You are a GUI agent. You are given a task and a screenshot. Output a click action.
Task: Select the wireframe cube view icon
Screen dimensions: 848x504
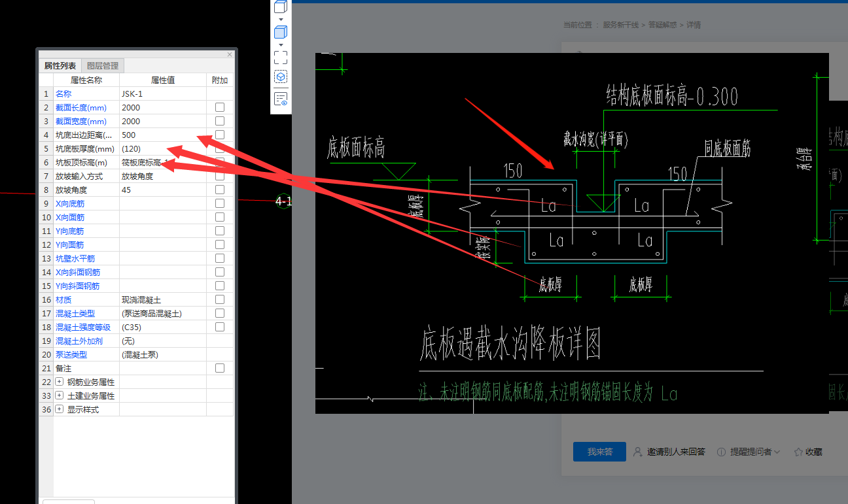coord(281,7)
